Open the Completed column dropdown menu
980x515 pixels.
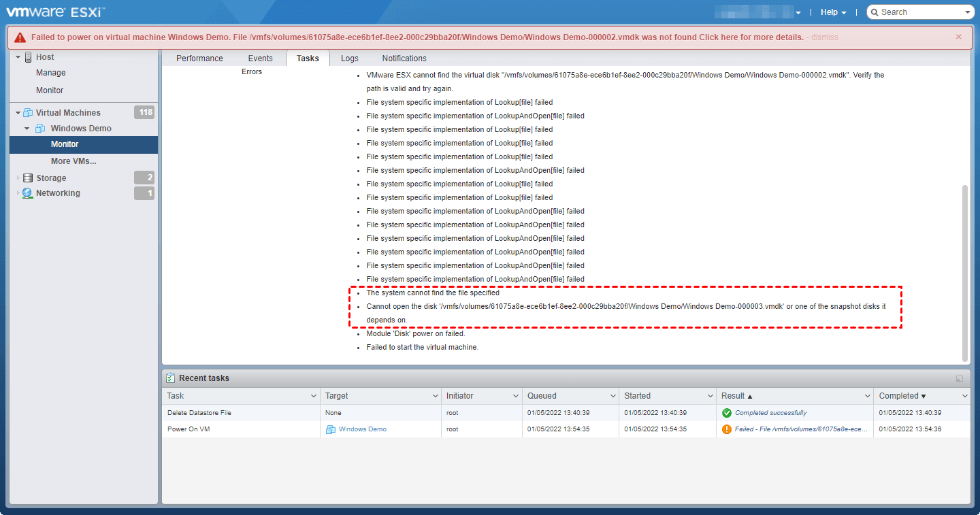pos(965,396)
